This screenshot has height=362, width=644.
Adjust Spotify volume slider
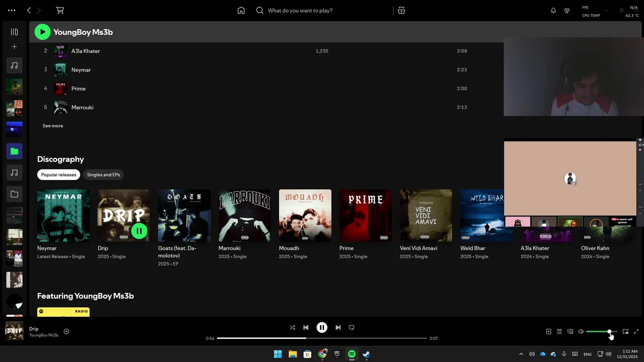point(602,331)
